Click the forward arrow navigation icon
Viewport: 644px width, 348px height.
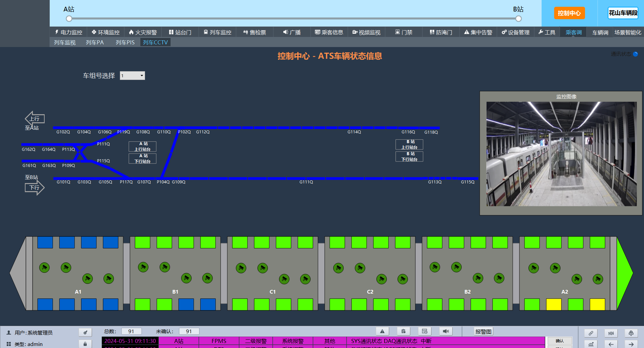click(631, 344)
